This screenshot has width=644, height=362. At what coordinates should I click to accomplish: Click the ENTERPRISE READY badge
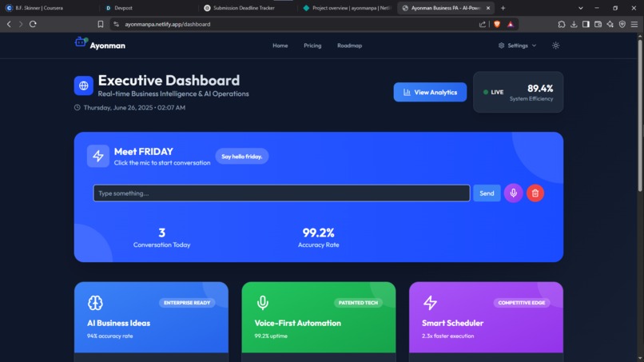point(187,303)
